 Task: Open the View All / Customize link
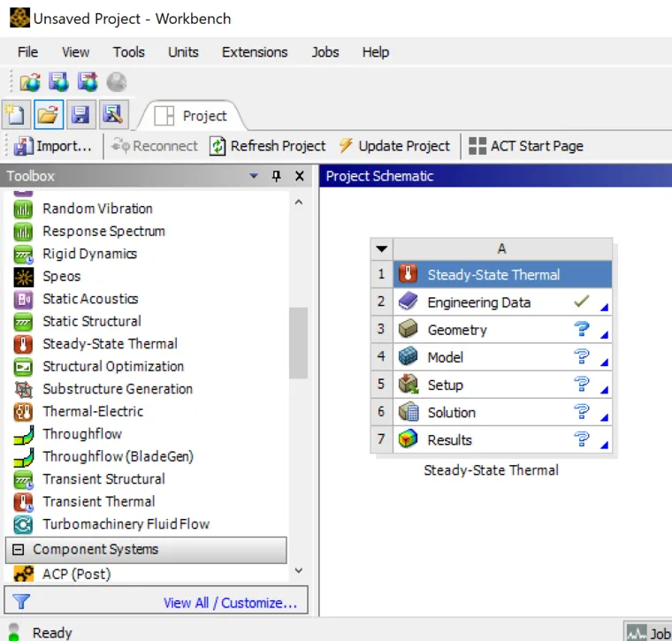tap(230, 603)
